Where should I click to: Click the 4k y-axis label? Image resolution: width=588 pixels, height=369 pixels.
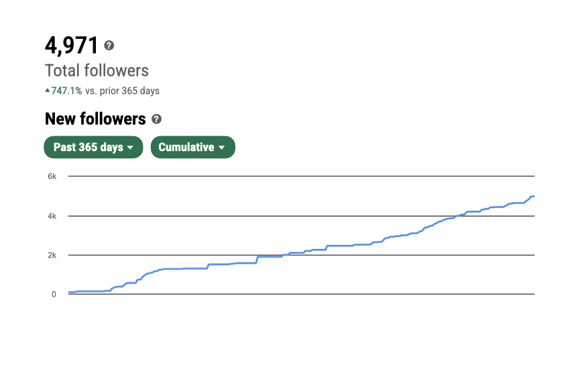coord(52,216)
